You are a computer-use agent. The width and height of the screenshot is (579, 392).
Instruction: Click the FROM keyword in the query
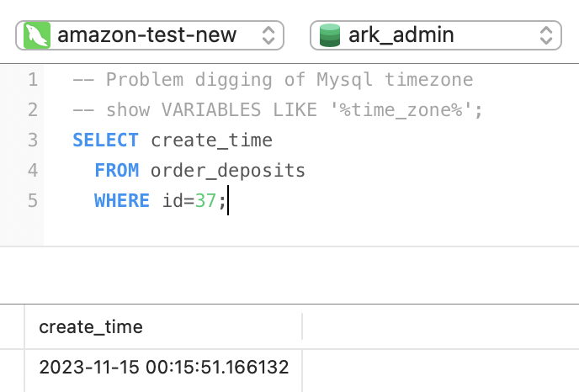coord(117,171)
